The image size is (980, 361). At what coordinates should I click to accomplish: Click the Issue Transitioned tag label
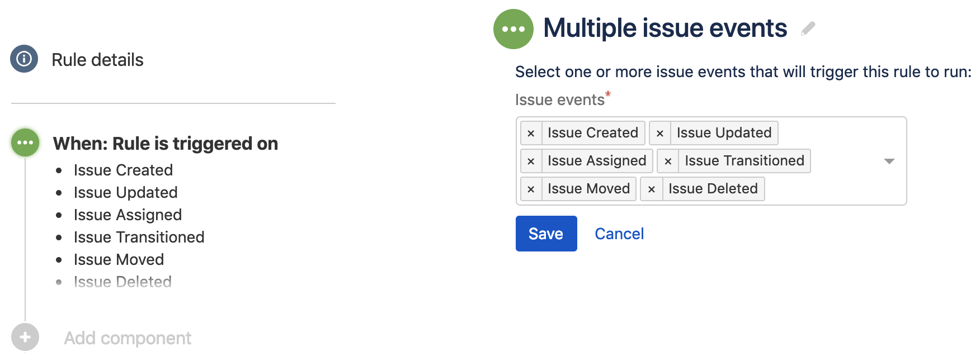click(744, 161)
